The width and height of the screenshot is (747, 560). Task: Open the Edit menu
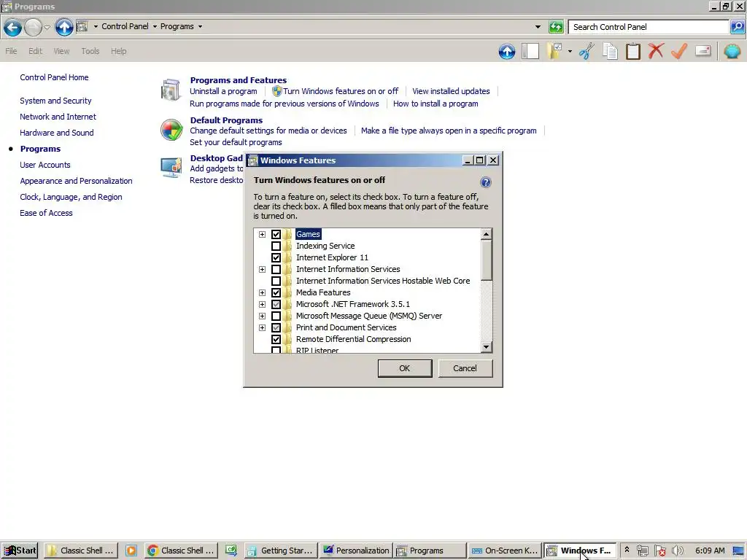pyautogui.click(x=35, y=51)
